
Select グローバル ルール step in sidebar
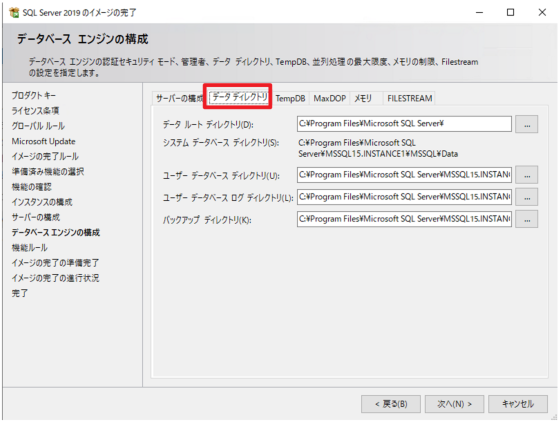38,126
